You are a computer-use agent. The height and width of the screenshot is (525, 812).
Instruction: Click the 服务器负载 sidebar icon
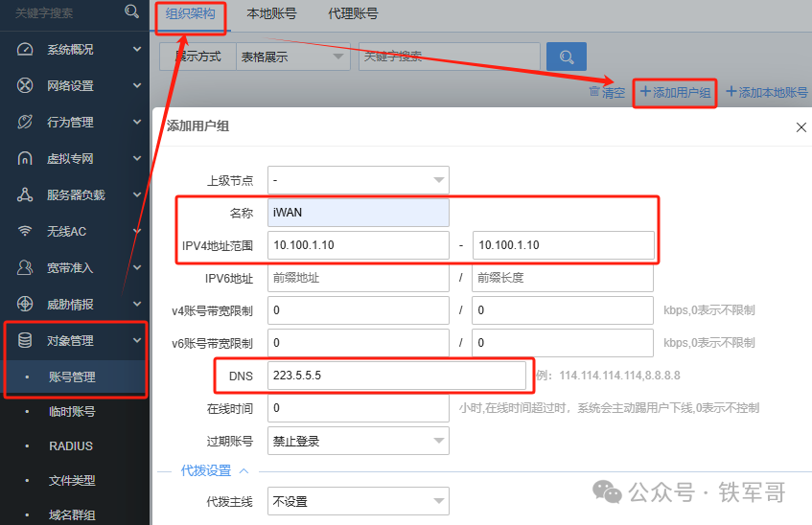click(25, 194)
